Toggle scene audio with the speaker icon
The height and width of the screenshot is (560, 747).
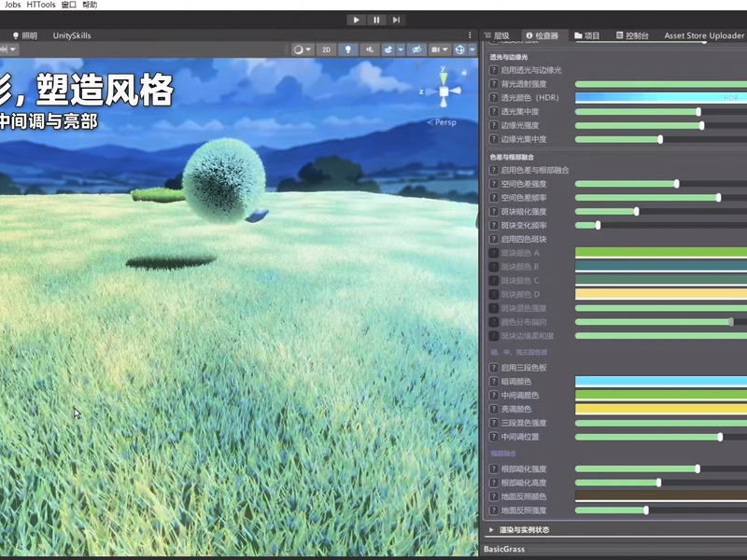click(x=370, y=49)
